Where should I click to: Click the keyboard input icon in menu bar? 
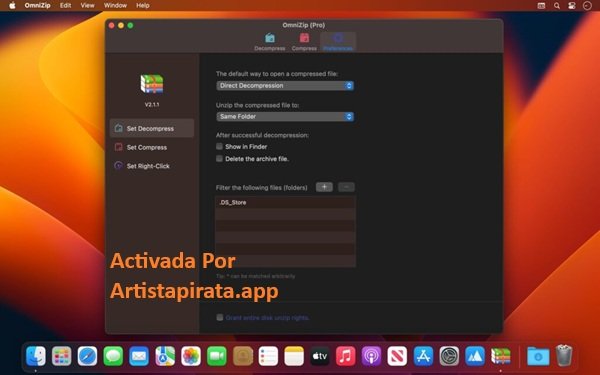541,5
